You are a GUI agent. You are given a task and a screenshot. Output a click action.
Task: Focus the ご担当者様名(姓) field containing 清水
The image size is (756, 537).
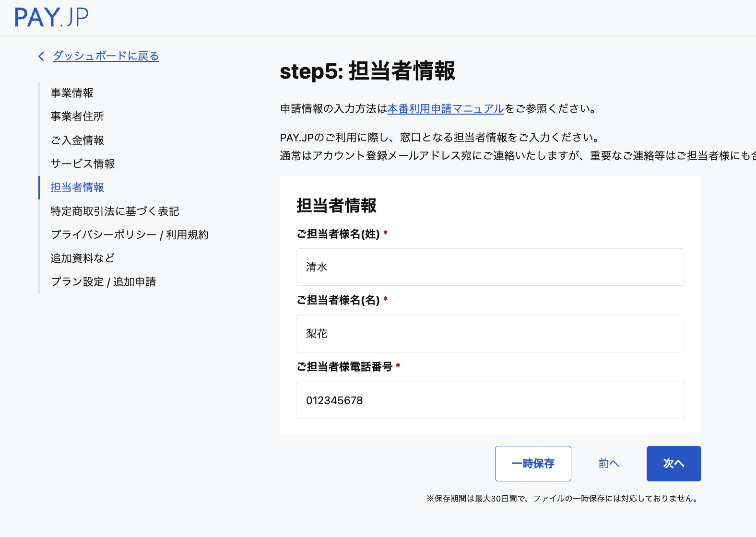point(490,267)
